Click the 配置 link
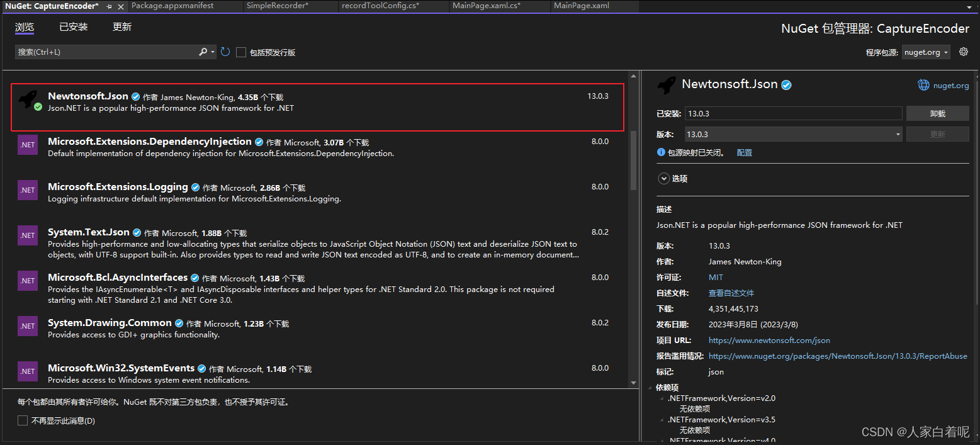The height and width of the screenshot is (445, 980). [x=745, y=153]
